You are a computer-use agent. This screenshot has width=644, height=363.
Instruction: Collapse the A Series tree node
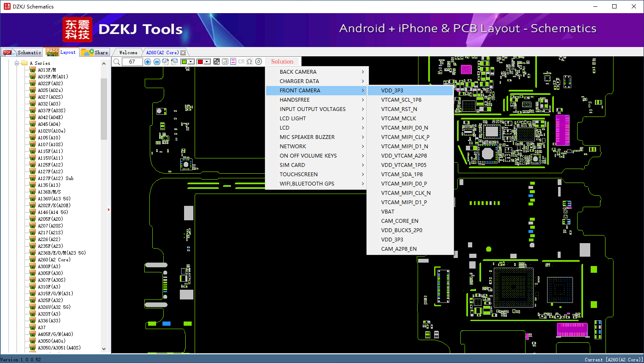(x=17, y=63)
